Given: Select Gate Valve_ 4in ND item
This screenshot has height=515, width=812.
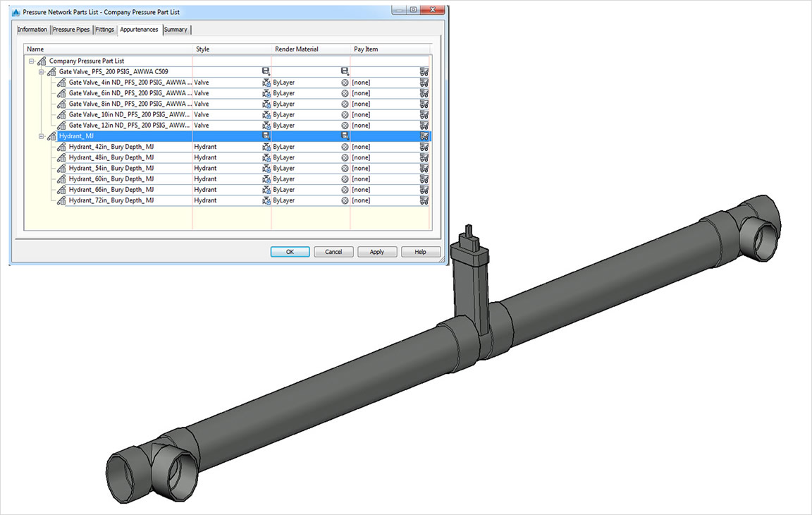Looking at the screenshot, I should tap(130, 83).
